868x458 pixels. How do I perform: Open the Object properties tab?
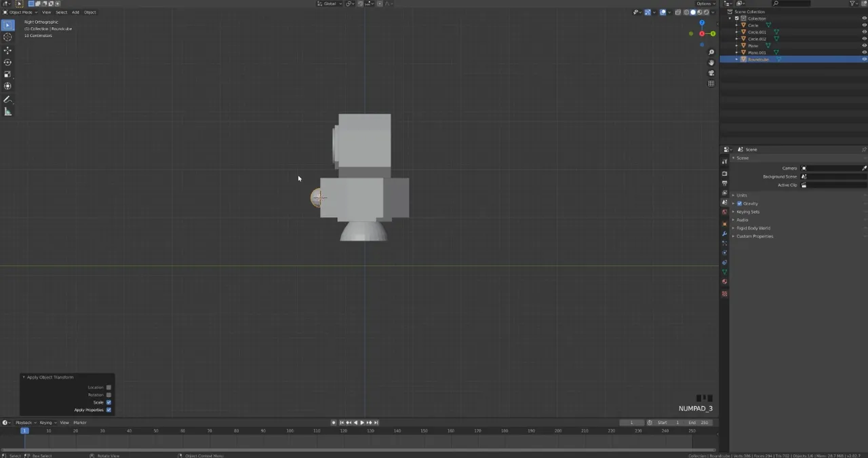tap(724, 224)
